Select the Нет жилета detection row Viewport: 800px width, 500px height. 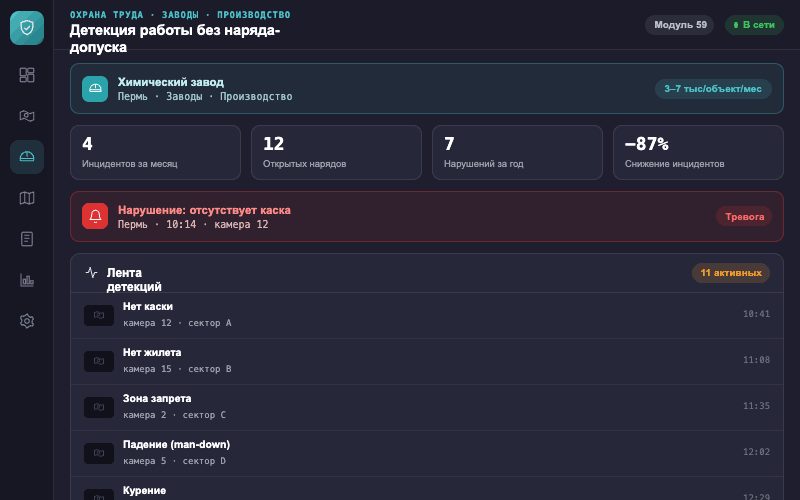click(x=427, y=361)
